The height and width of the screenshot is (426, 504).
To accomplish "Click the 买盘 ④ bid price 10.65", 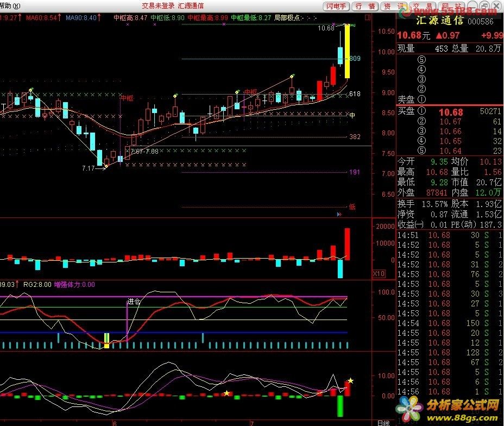I will tap(451, 141).
